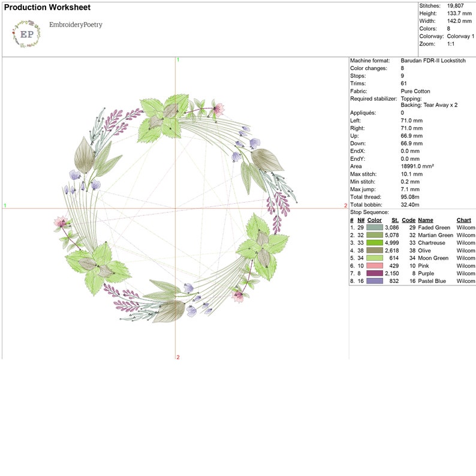476x476 pixels.
Task: Click the Colorway 1 value
Action: coord(460,36)
